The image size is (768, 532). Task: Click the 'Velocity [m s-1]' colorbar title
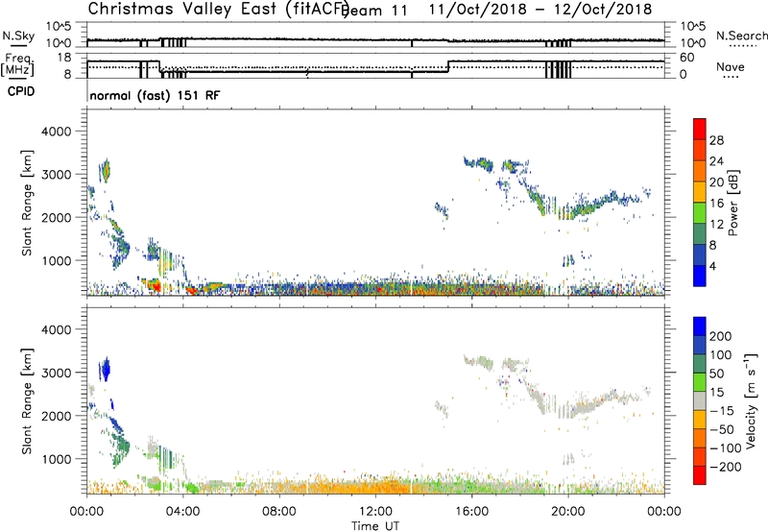751,400
